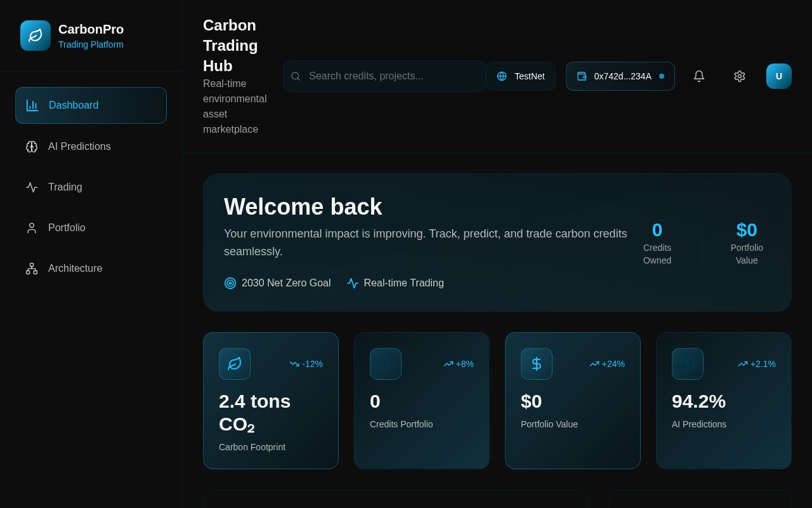The width and height of the screenshot is (812, 508).
Task: Click the Trading activity pulse icon
Action: tap(32, 187)
